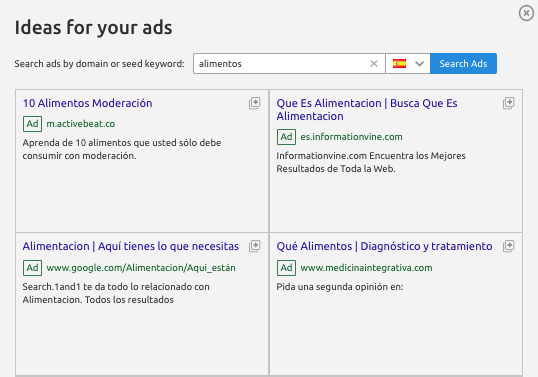Screen dimensions: 538x377
Task: Click the m.activebeat.co display URL
Action: [81, 124]
